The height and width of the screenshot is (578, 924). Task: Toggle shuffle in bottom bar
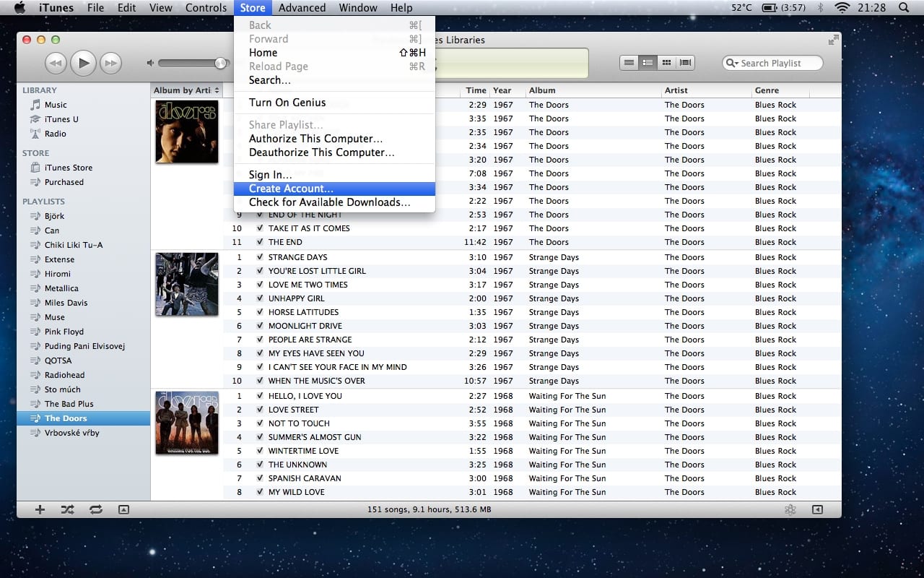(67, 509)
